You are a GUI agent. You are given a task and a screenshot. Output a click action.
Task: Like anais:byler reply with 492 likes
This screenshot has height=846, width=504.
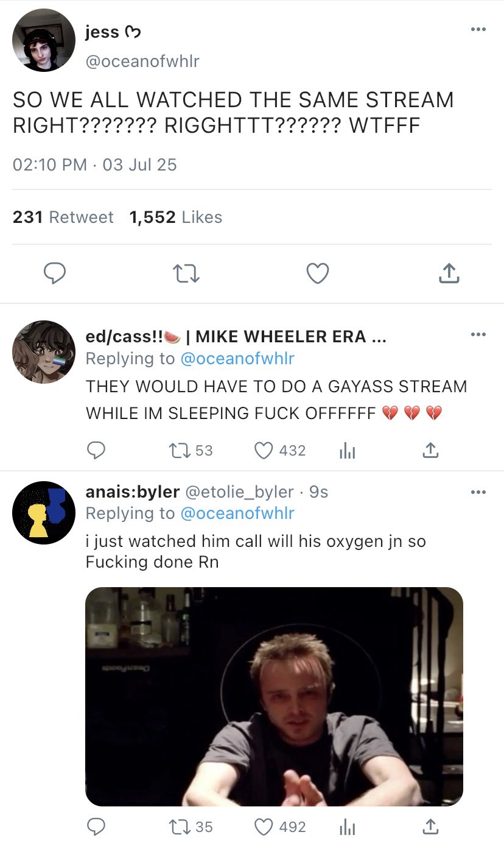(263, 827)
